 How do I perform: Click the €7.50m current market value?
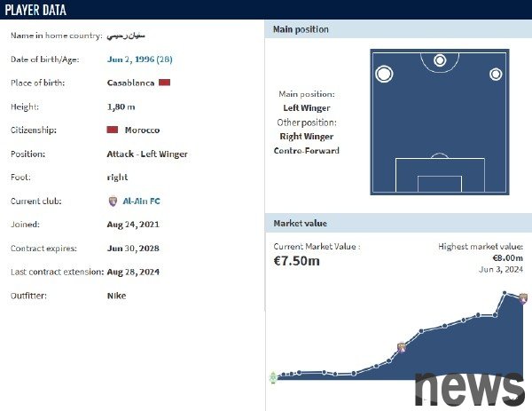pos(296,260)
